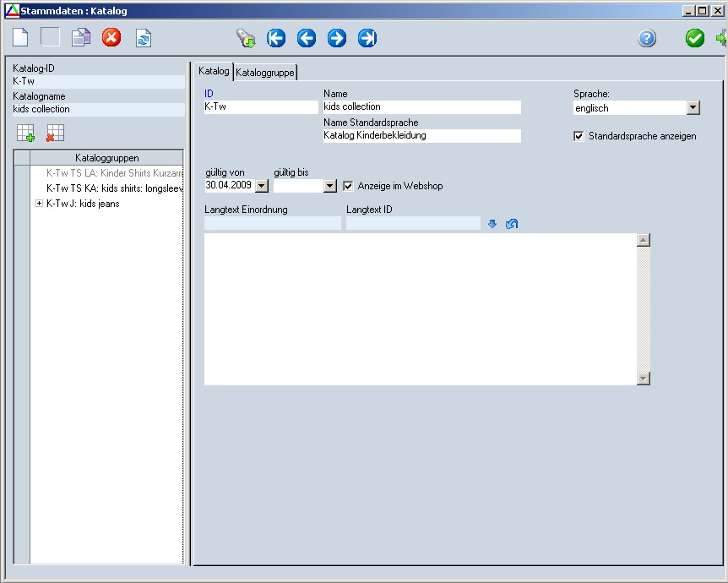Click the copy record icon
This screenshot has width=728, height=583.
(81, 38)
